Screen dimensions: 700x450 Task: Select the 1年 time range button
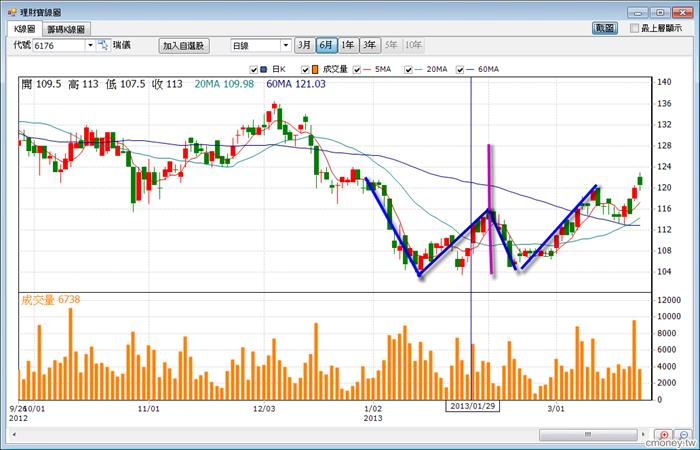[348, 46]
